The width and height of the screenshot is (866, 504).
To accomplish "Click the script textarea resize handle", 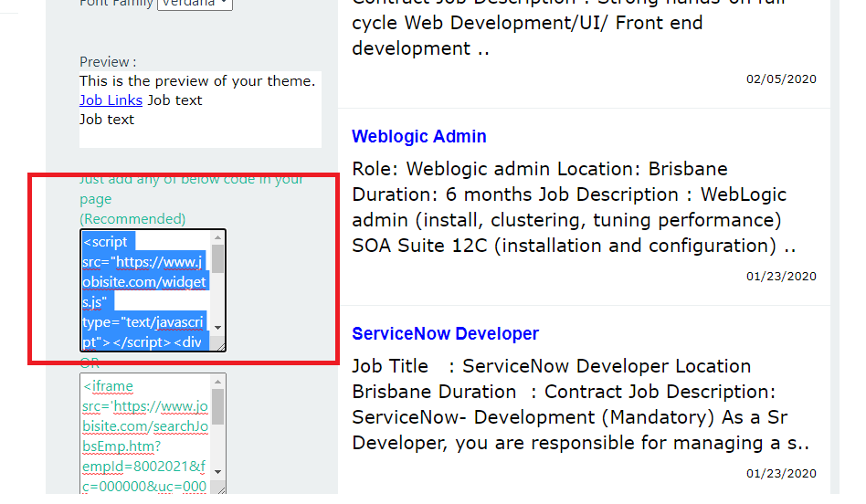I will tap(221, 347).
